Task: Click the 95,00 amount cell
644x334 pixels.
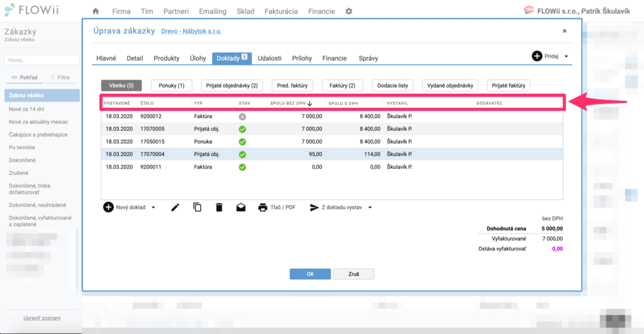Action: pyautogui.click(x=316, y=155)
